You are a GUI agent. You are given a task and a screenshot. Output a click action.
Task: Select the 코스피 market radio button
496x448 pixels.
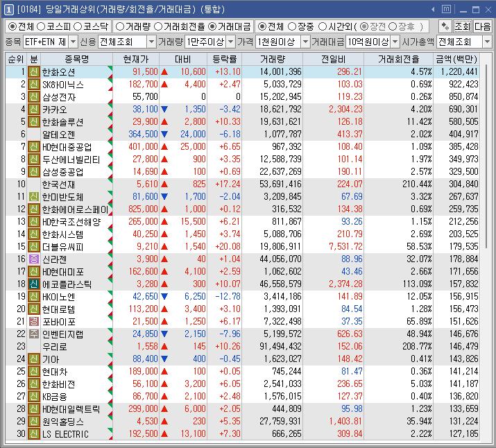[41, 26]
